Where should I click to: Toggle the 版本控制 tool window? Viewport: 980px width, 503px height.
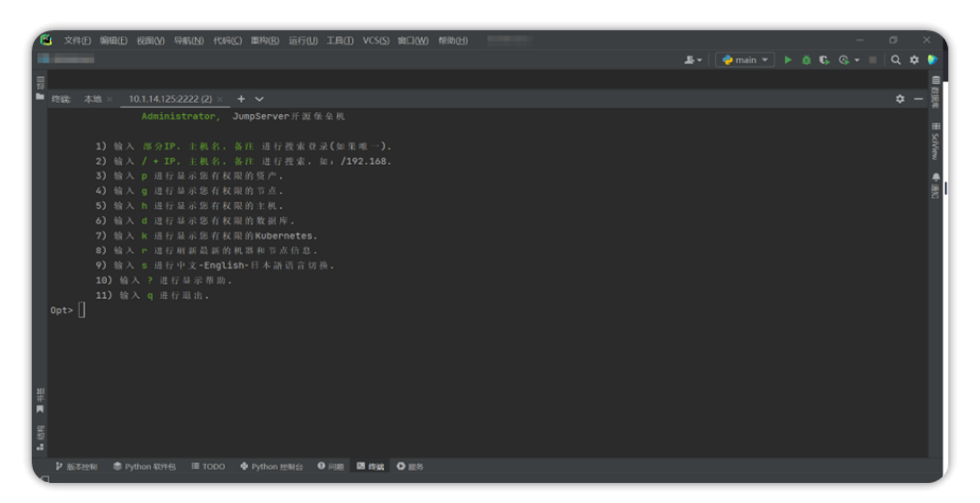(x=77, y=466)
